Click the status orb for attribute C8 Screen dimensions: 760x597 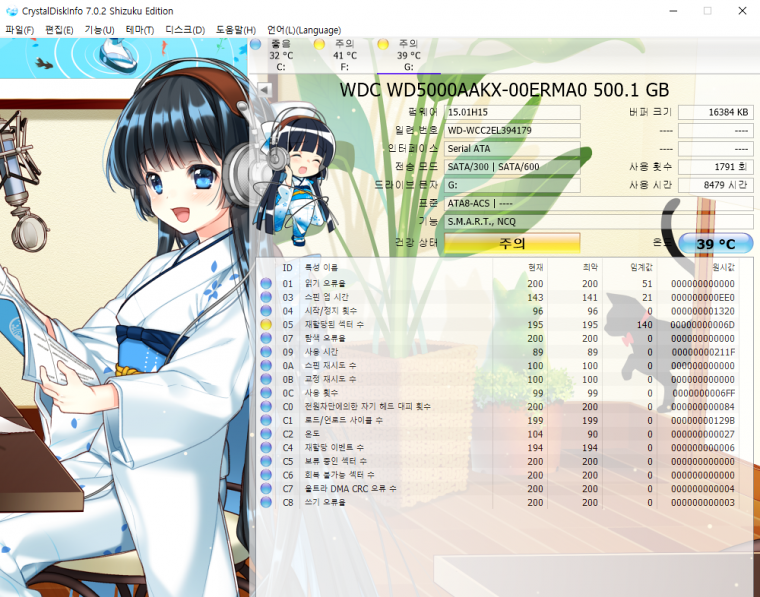(x=266, y=502)
